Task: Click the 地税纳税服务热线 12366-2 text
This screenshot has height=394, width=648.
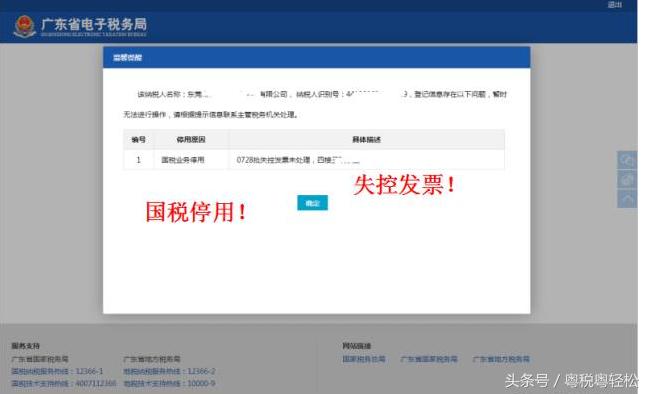Action: (169, 371)
